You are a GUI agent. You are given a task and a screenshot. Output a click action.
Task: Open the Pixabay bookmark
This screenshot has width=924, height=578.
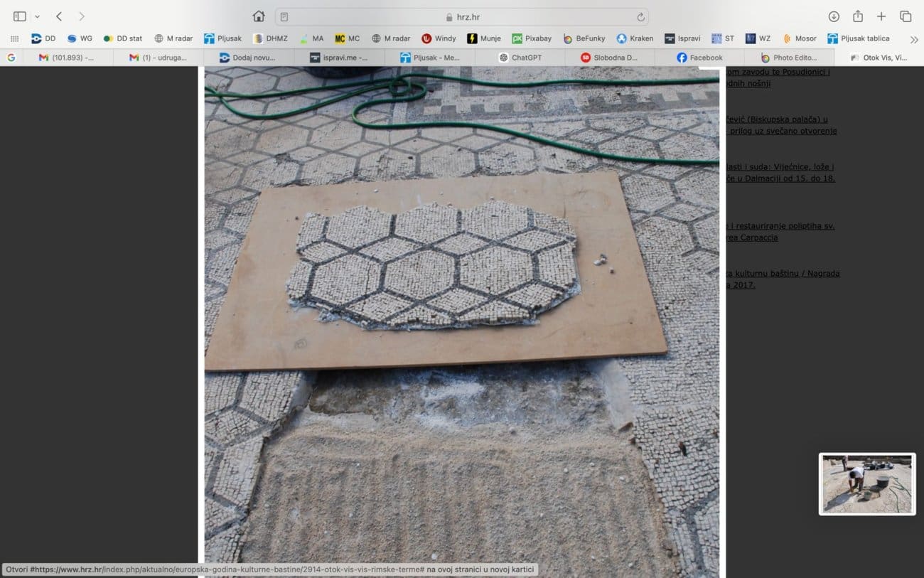tap(532, 38)
